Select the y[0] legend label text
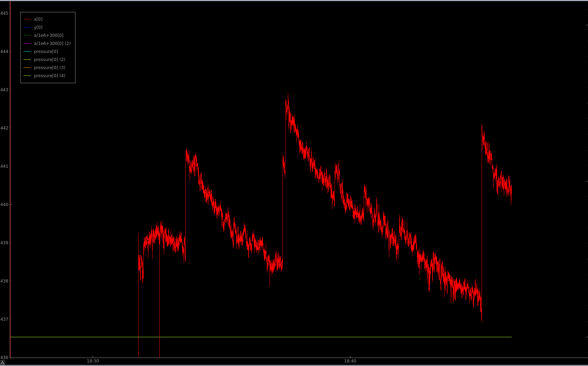 (x=38, y=27)
